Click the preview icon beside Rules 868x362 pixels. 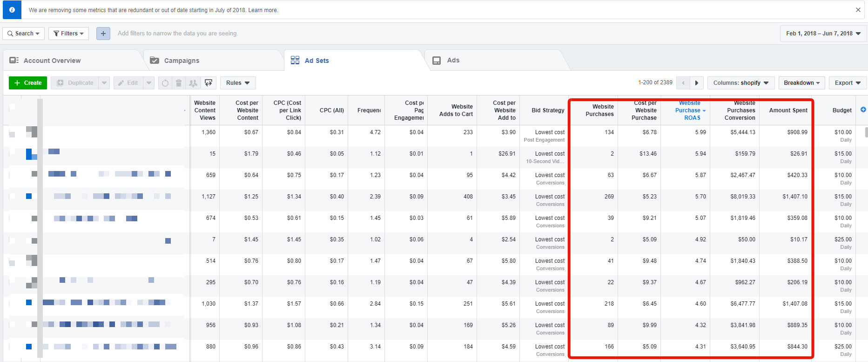[x=209, y=83]
